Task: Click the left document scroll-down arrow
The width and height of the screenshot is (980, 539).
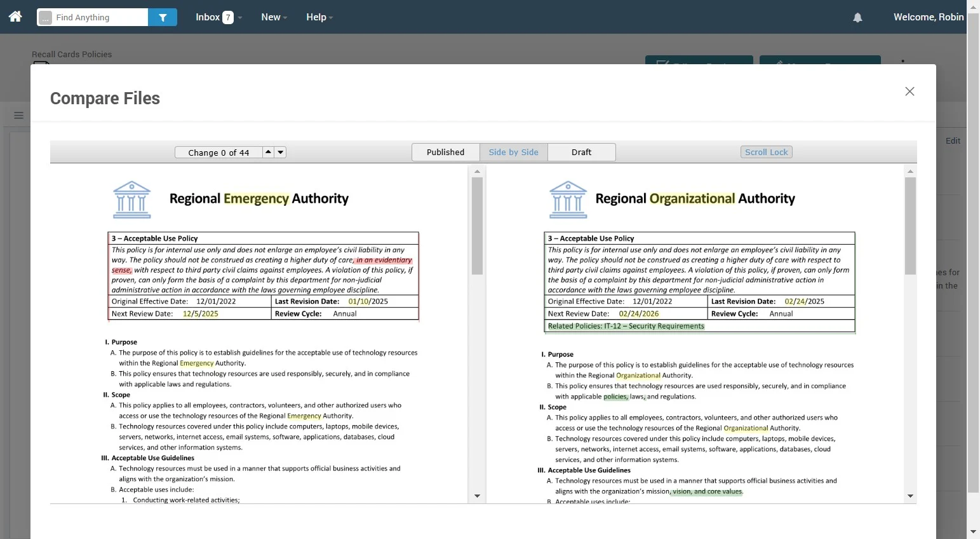Action: tap(477, 496)
